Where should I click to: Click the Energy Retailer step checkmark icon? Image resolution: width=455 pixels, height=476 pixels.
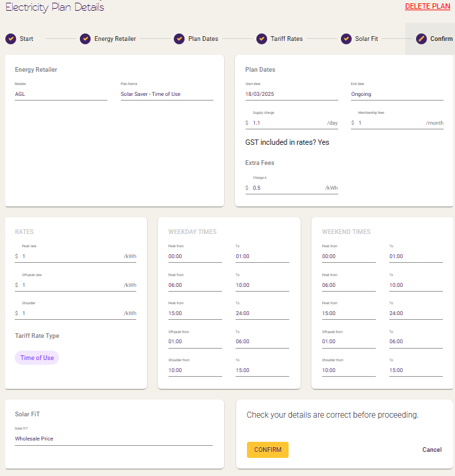tap(85, 39)
